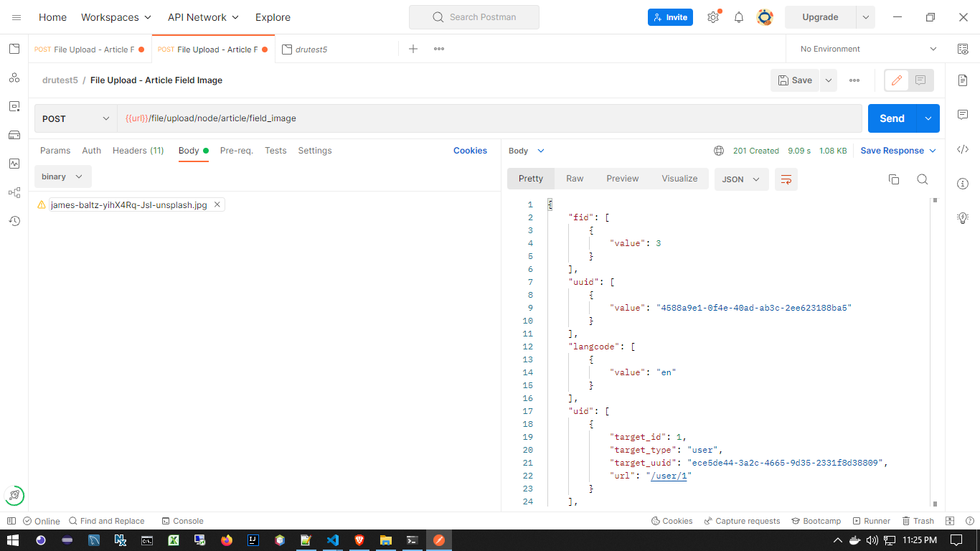Viewport: 980px width, 551px height.
Task: Open the Documentation icon in right sidebar
Action: tap(963, 80)
